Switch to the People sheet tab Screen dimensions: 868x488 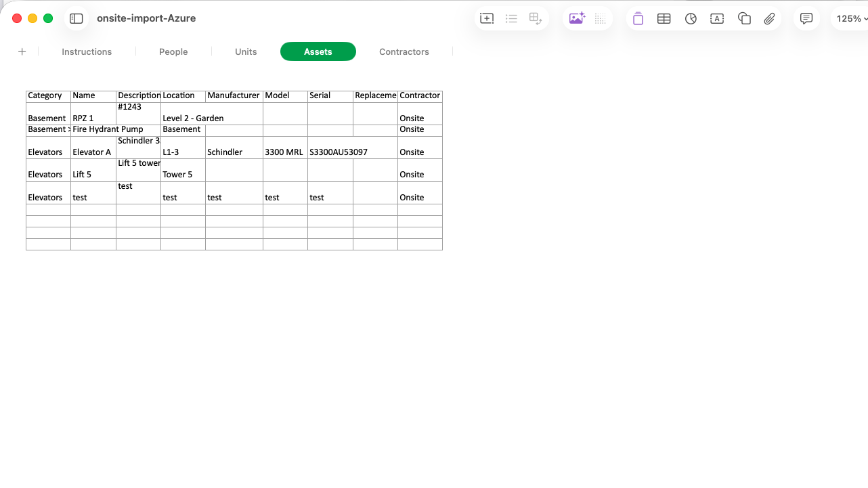click(173, 51)
